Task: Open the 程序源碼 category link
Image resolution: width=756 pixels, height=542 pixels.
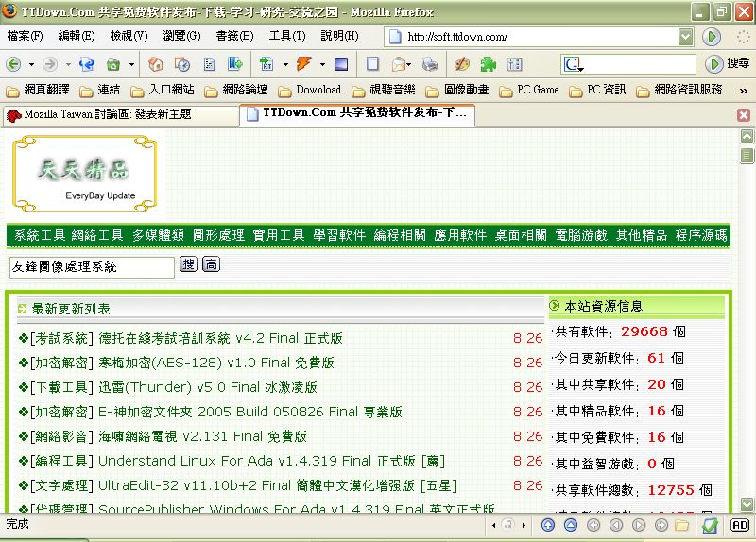Action: point(701,235)
